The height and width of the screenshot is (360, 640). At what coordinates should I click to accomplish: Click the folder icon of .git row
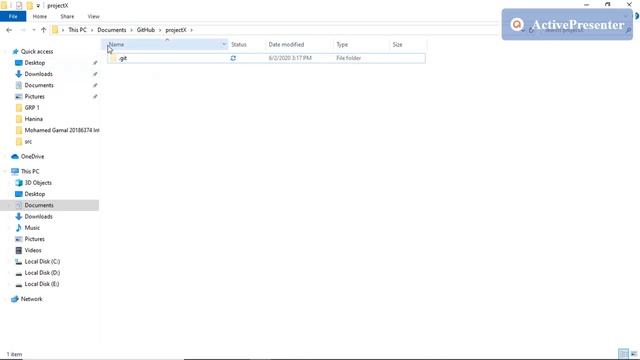click(x=113, y=58)
